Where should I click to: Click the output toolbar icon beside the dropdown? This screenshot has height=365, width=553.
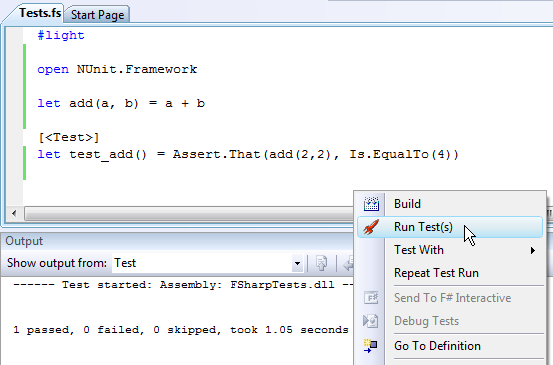click(321, 263)
